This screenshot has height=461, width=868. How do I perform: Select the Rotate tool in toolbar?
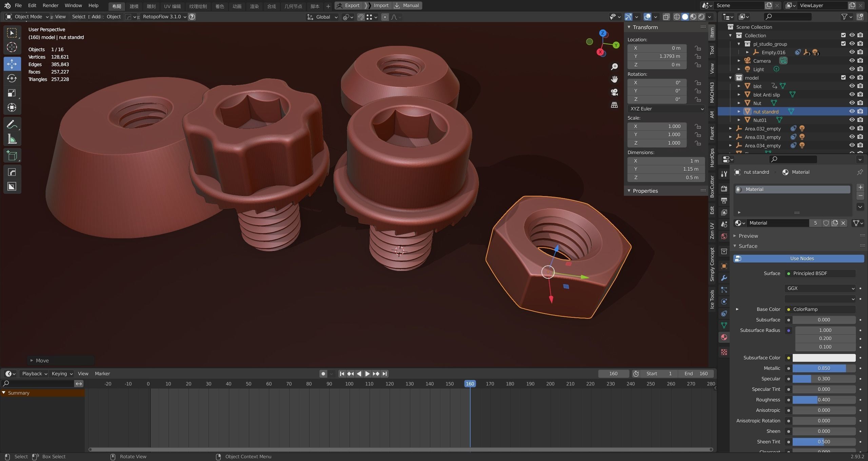click(12, 78)
